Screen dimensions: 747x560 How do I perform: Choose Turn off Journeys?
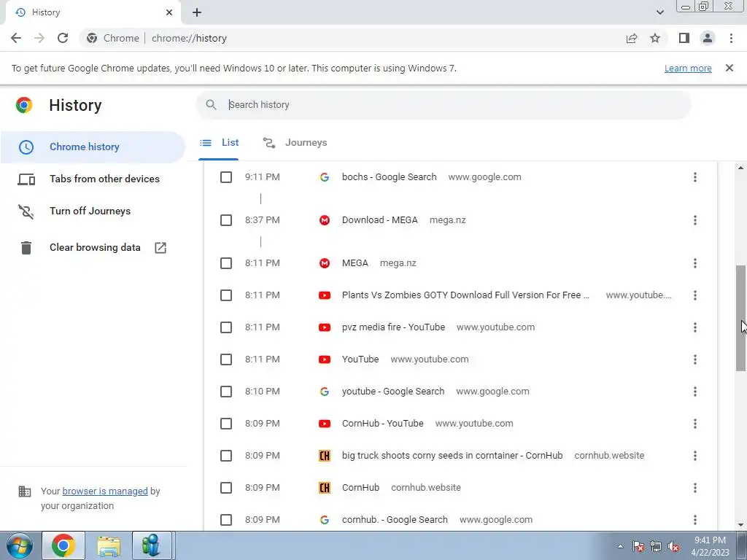coord(93,211)
